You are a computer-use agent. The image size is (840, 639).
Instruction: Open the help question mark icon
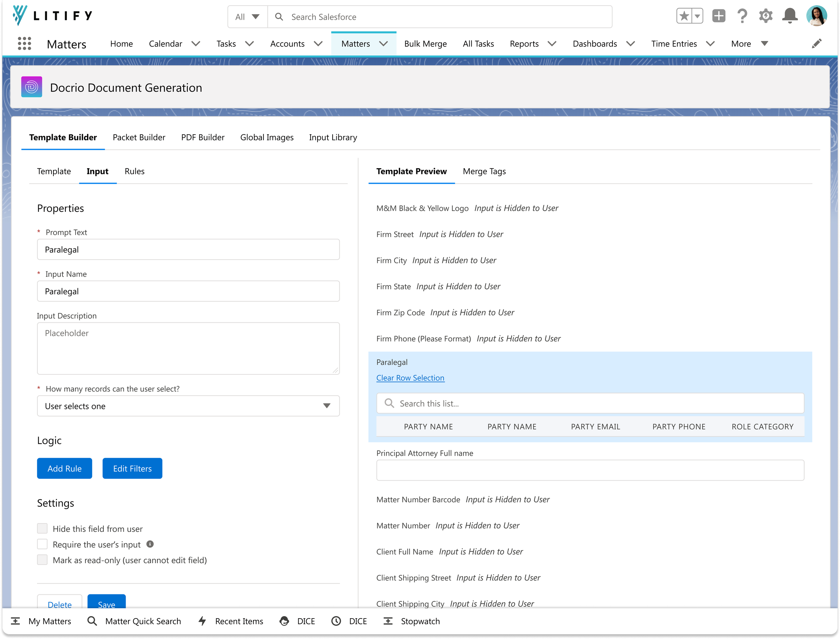742,16
